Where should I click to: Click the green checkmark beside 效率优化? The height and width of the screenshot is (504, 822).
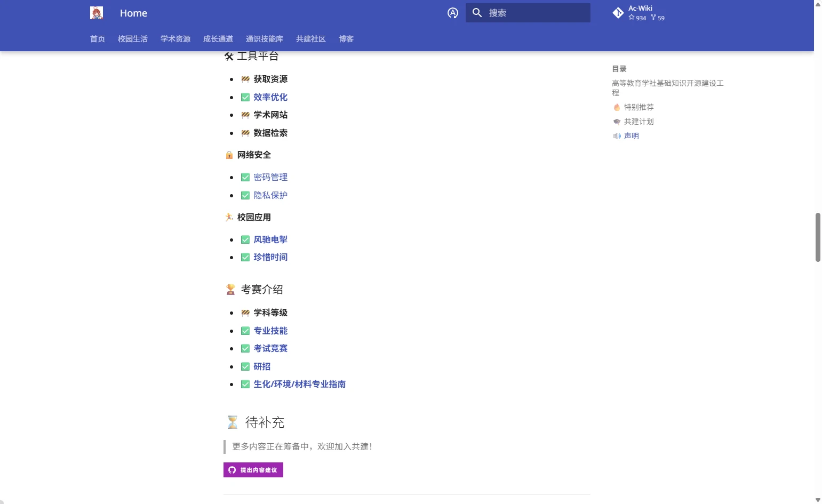(x=245, y=97)
